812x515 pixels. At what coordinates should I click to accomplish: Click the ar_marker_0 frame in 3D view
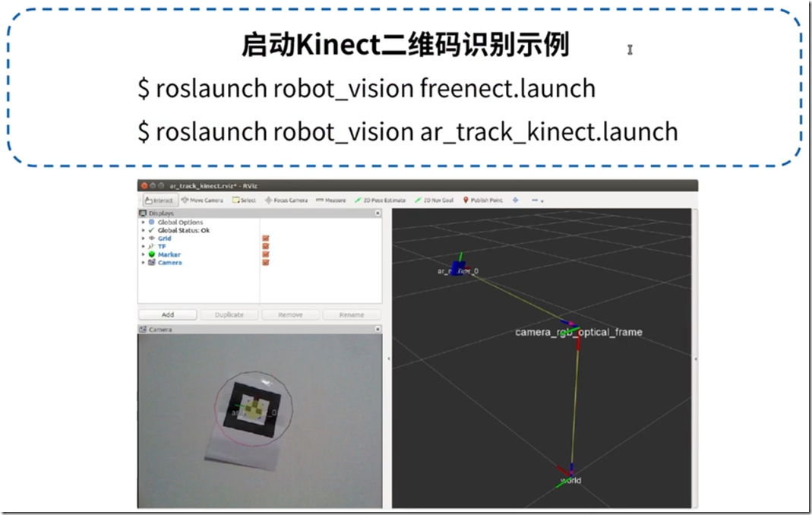(x=458, y=270)
